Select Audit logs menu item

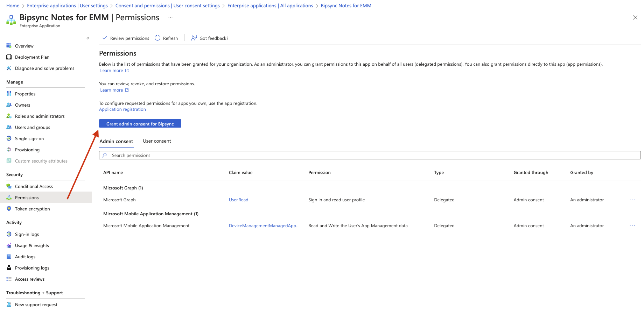coord(25,257)
